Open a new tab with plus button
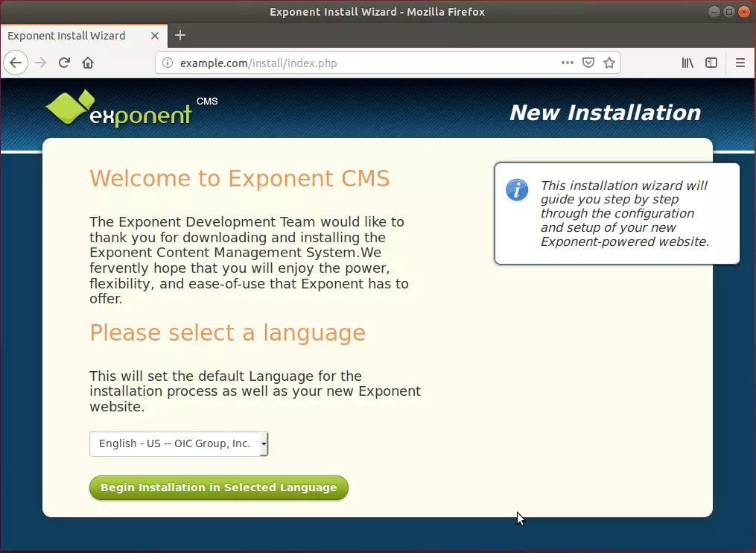Screen dimensions: 756x553 (x=180, y=35)
